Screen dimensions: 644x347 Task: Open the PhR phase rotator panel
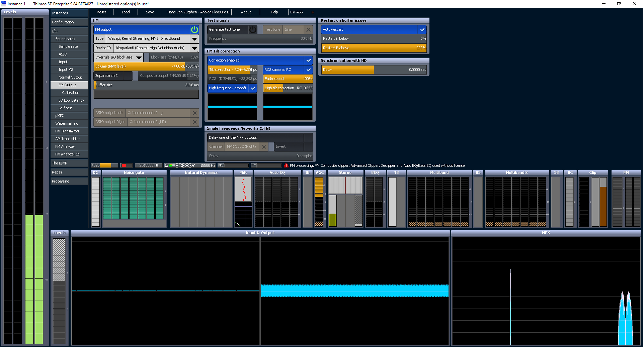pos(243,199)
